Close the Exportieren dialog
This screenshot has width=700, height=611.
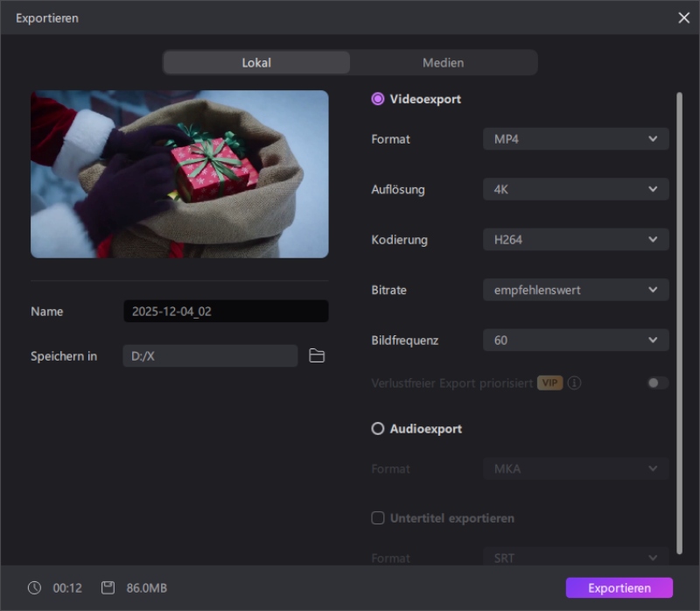[x=683, y=18]
